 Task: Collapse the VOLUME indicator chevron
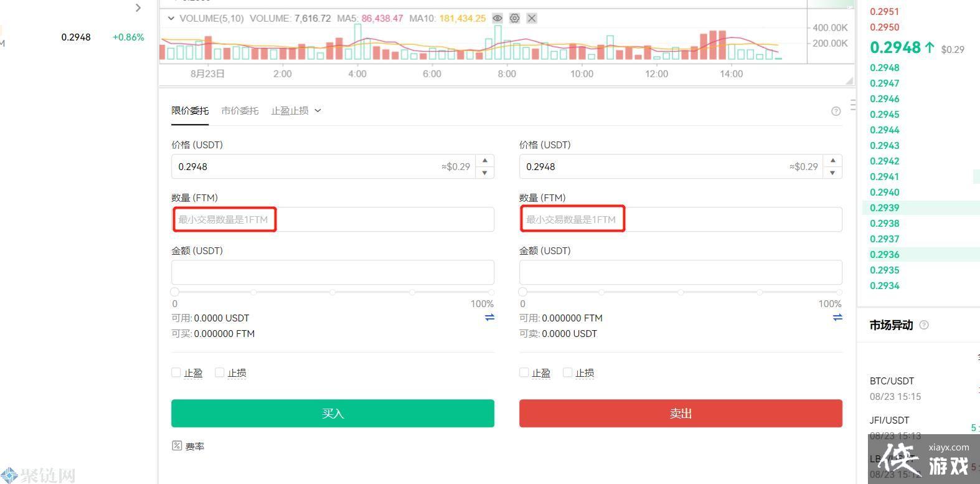(171, 19)
